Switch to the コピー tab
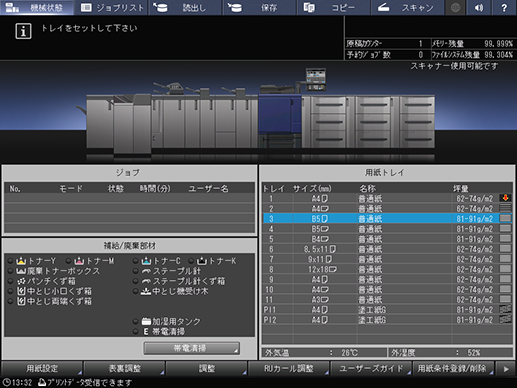Screen dimensions: 517x388 [x=334, y=8]
